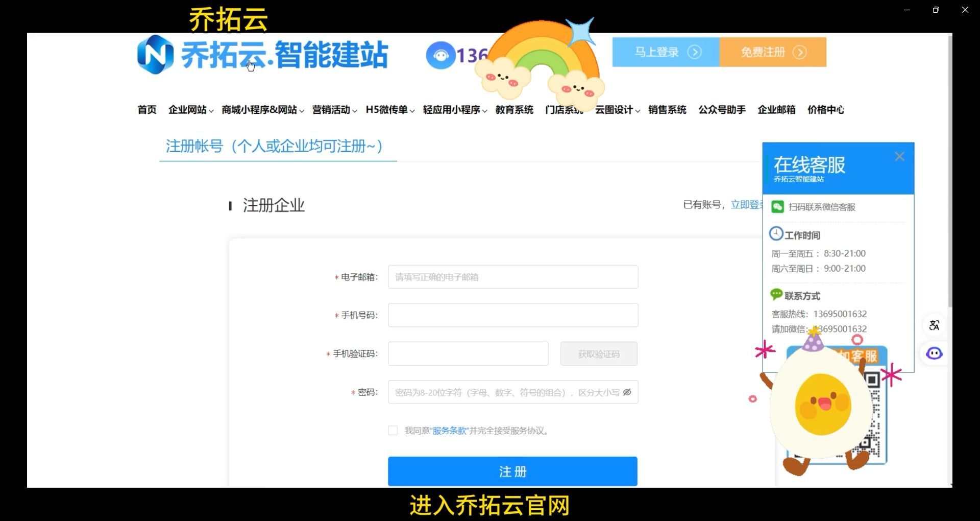Open 价格中心 menu item
Viewport: 980px width, 521px height.
826,110
